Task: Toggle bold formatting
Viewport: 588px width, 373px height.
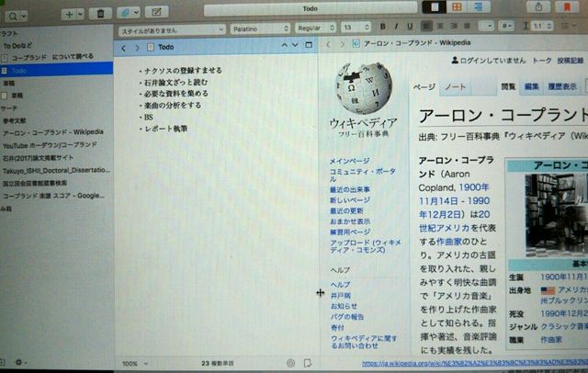Action: pyautogui.click(x=382, y=27)
